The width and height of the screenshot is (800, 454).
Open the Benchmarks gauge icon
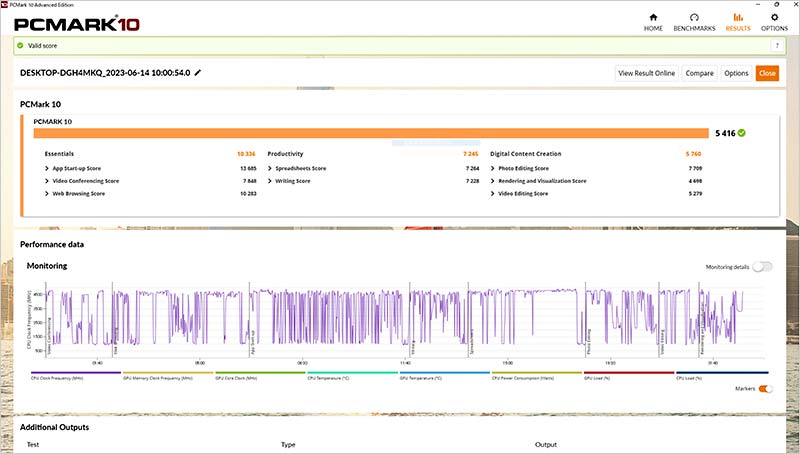tap(694, 17)
